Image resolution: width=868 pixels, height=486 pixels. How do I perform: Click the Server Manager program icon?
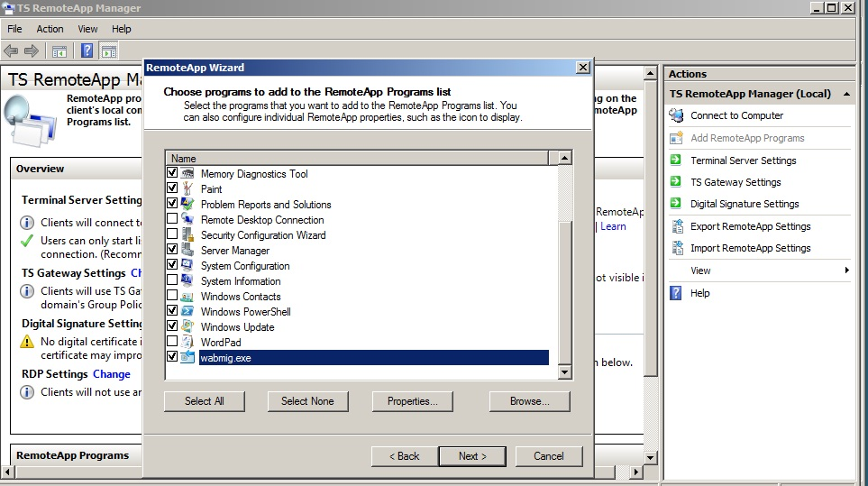coord(187,250)
